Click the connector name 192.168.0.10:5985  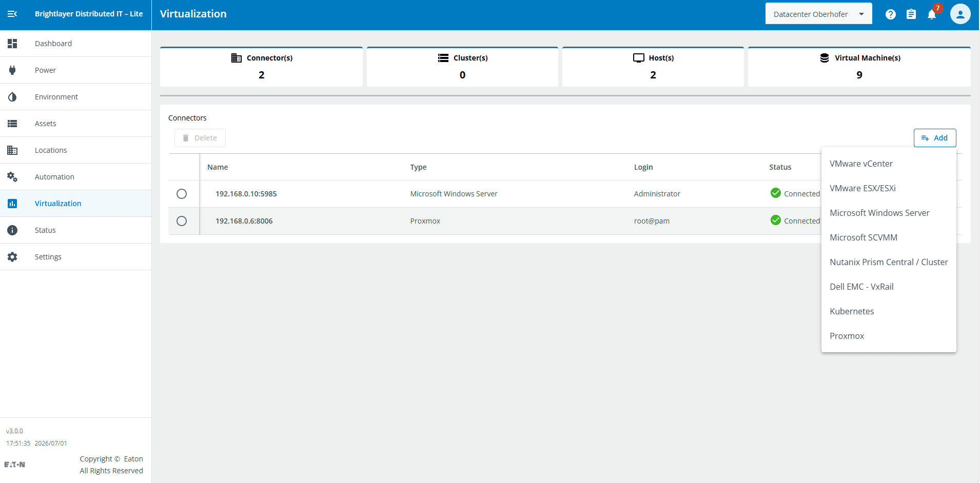tap(246, 194)
